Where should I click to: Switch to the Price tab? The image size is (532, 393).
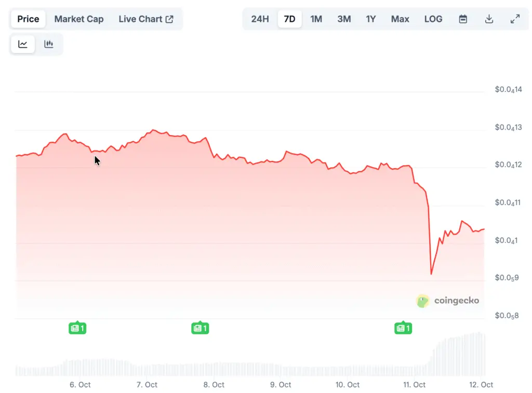tap(28, 19)
